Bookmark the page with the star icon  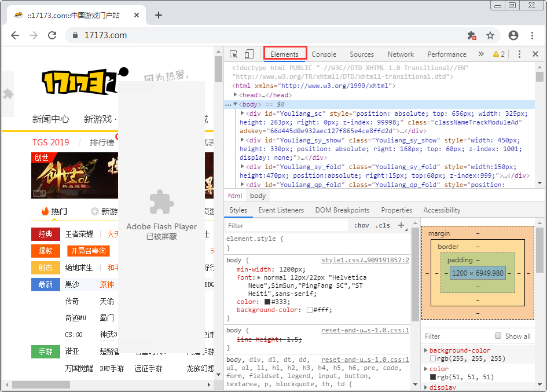(490, 35)
